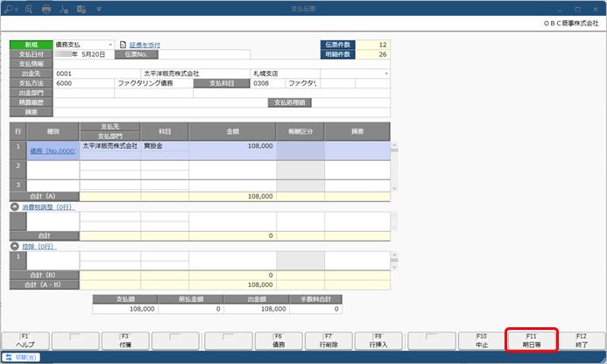Click the document icon beside 証憑を添付
The image size is (607, 364).
(x=124, y=45)
